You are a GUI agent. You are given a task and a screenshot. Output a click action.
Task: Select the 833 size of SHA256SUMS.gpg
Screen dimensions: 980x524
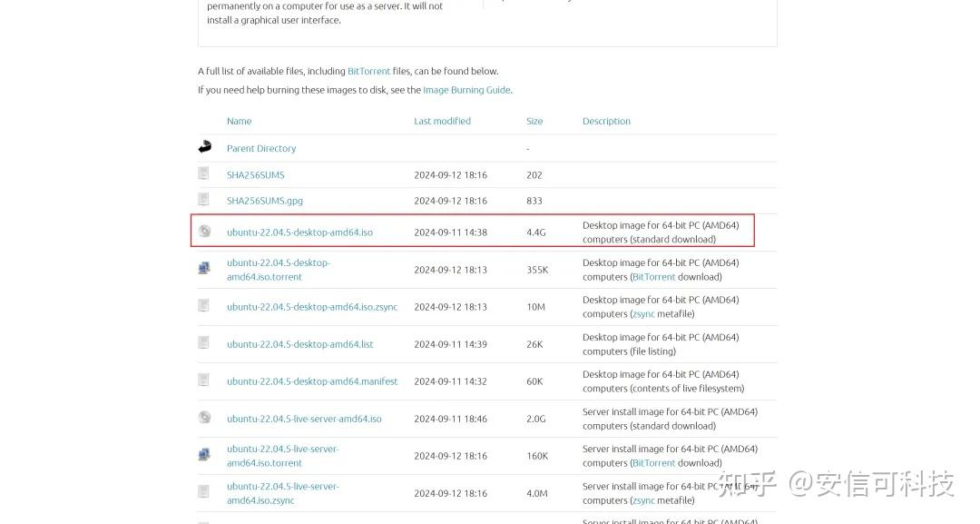tap(534, 201)
